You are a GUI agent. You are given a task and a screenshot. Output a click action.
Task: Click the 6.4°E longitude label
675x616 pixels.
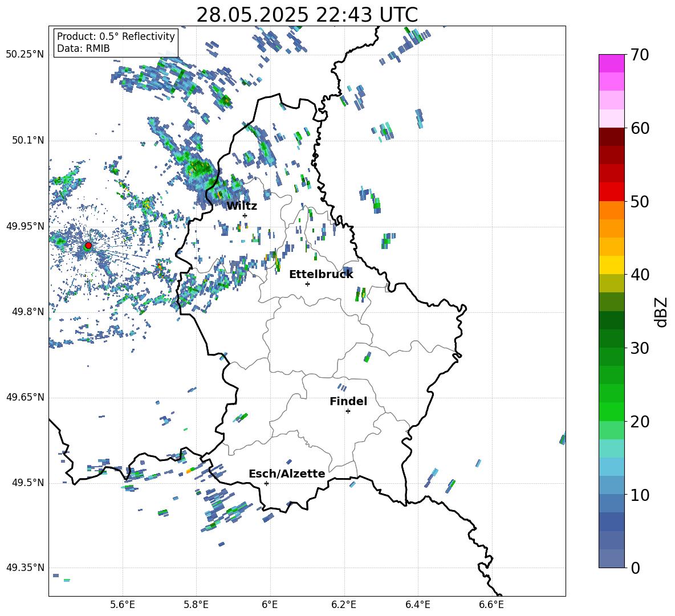click(x=417, y=605)
